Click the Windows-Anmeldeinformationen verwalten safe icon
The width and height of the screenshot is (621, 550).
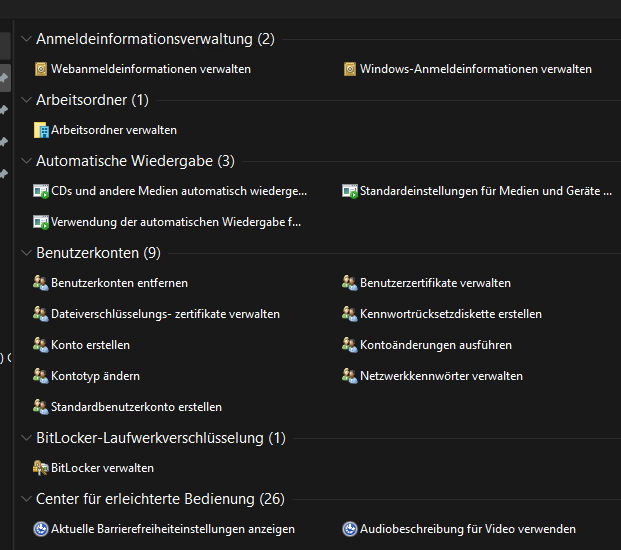point(350,69)
